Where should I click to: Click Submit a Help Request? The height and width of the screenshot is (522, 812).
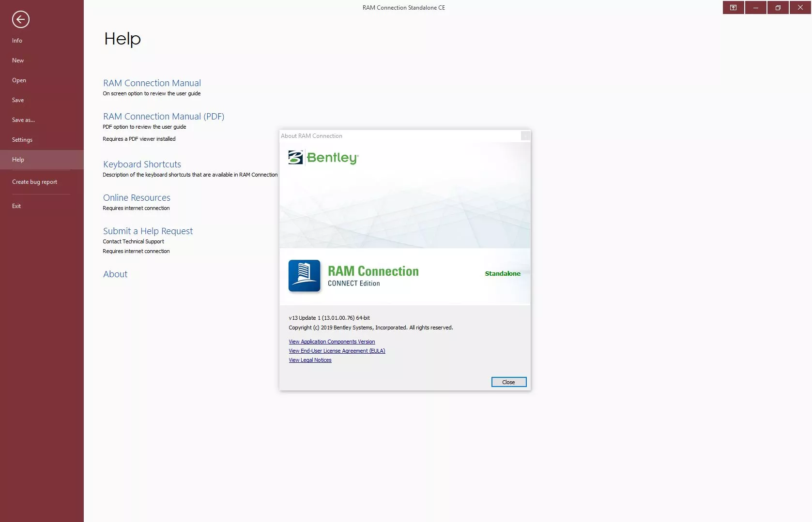(x=148, y=231)
